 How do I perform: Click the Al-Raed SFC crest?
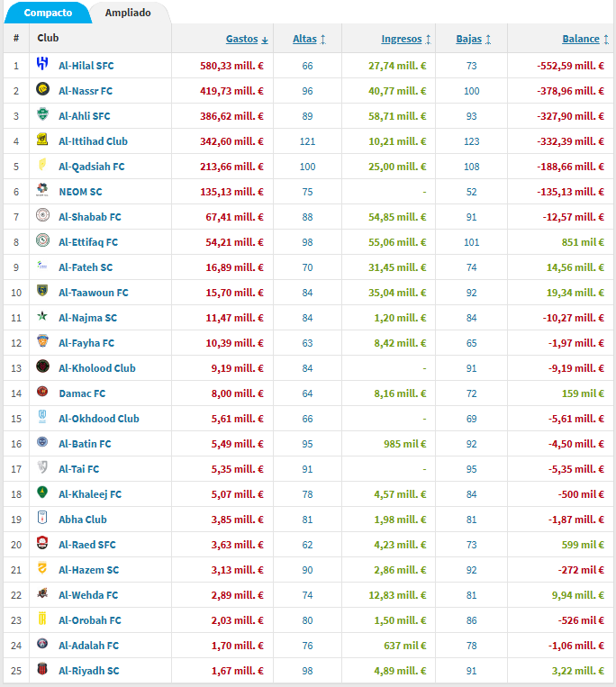(x=42, y=543)
